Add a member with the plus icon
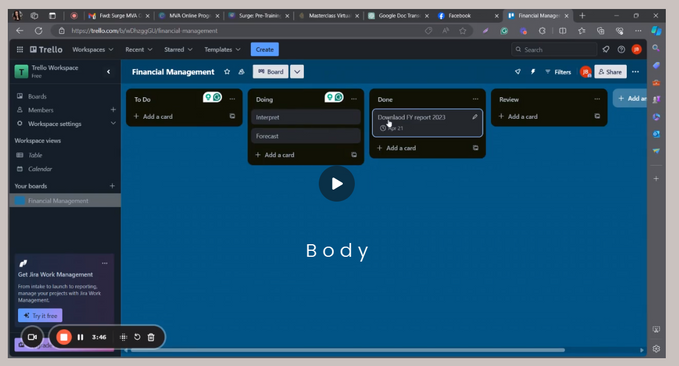 coord(113,110)
